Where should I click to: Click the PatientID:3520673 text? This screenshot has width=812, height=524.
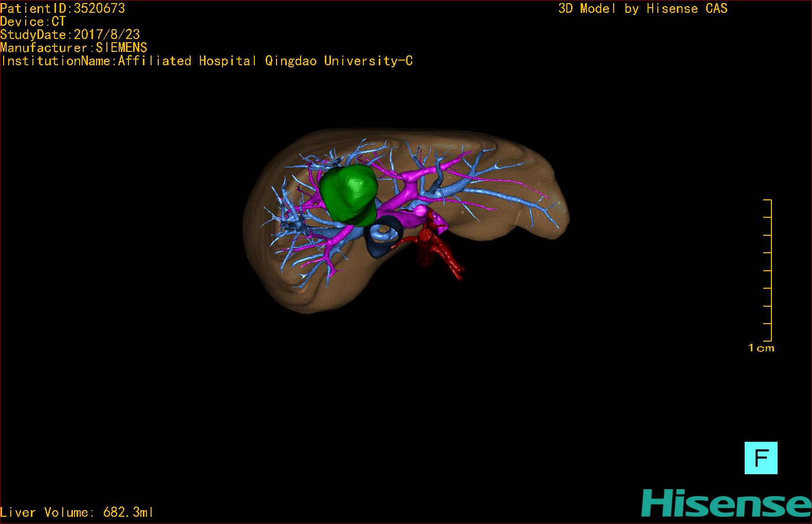63,8
